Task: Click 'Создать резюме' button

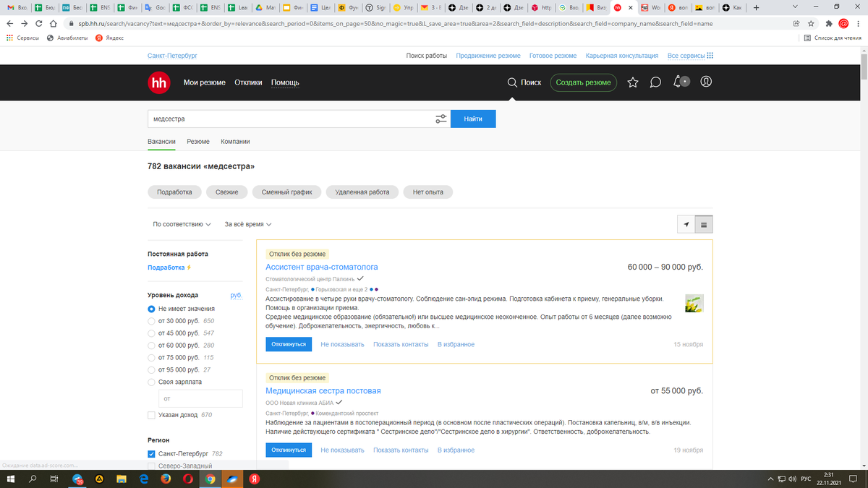Action: point(584,82)
